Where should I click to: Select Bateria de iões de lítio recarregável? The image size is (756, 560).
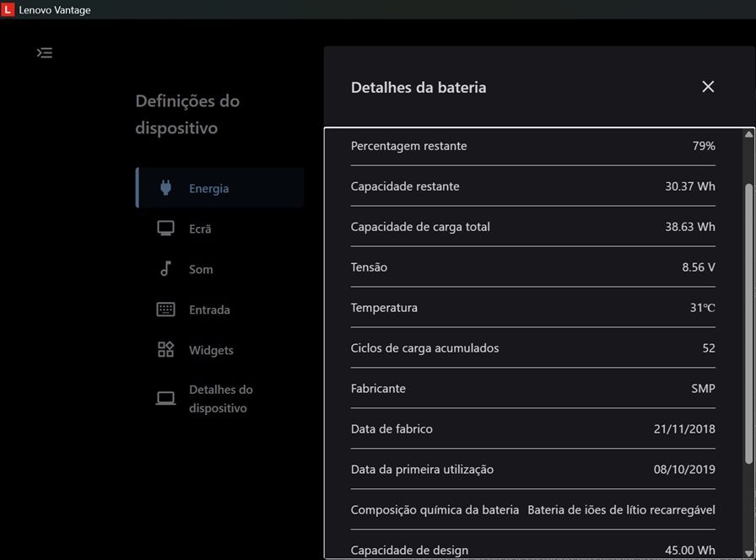pos(622,510)
